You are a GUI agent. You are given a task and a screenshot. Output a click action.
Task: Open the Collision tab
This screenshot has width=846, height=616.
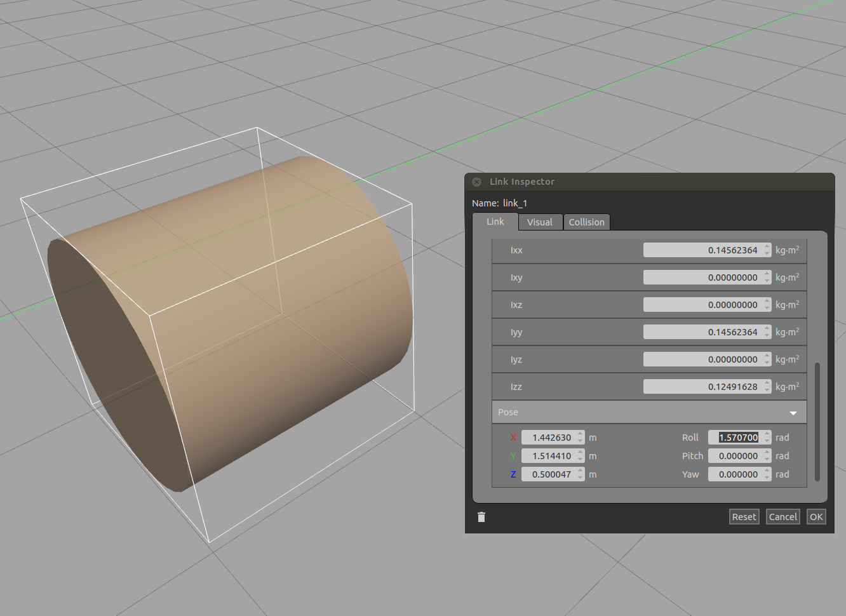coord(586,222)
